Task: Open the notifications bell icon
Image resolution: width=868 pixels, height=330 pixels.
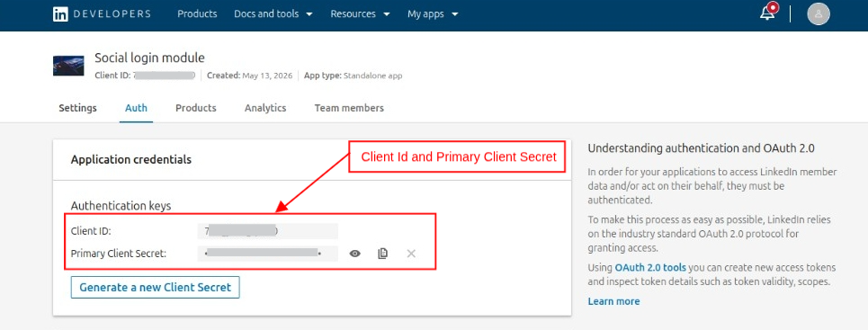Action: [768, 13]
